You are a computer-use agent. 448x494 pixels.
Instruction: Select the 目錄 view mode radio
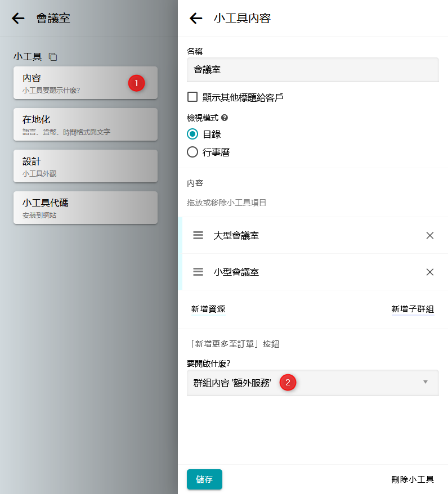192,134
